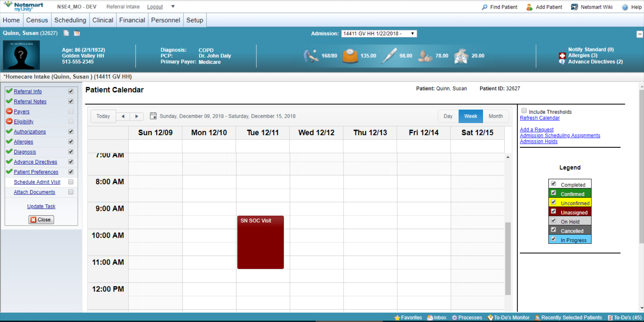Open the Netsmart Wiki icon
The image size is (644, 322).
574,7
